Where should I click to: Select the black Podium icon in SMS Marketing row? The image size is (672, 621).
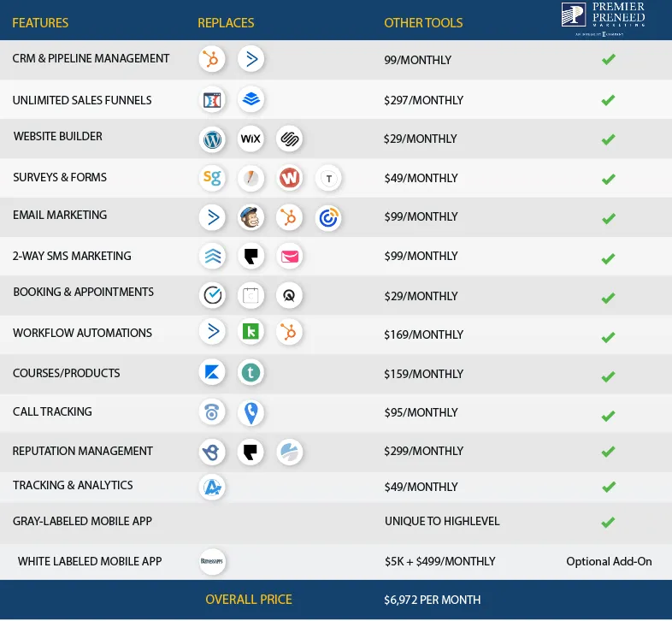(x=251, y=257)
